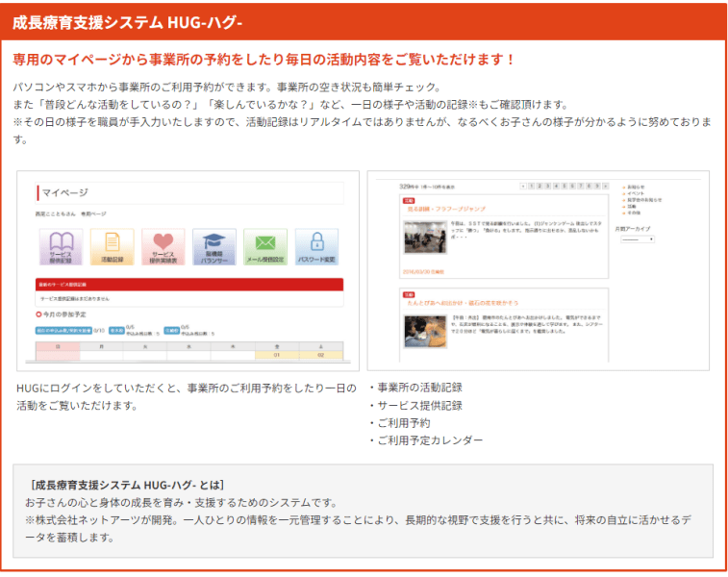728x577 pixels.
Task: Click the next page arrow in pagination
Action: pos(606,187)
